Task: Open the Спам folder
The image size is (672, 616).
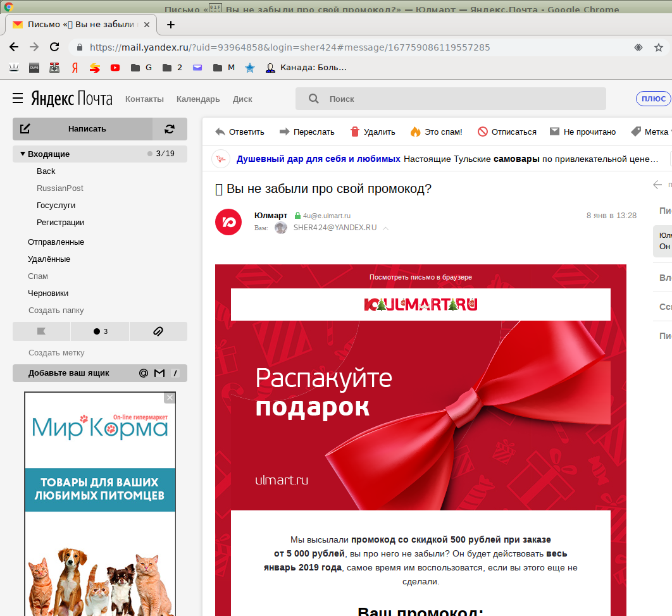Action: (38, 276)
